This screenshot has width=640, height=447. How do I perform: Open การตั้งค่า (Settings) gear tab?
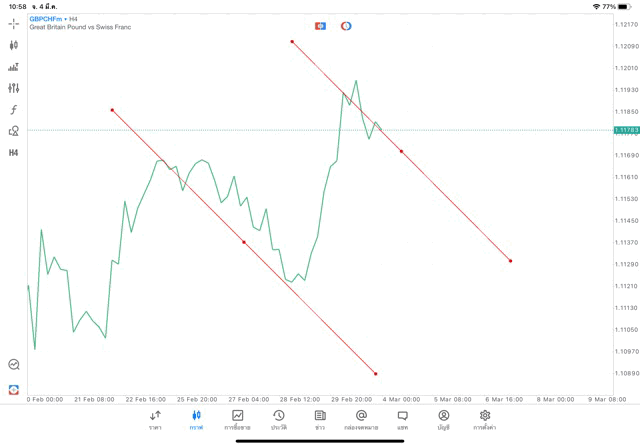pos(485,419)
